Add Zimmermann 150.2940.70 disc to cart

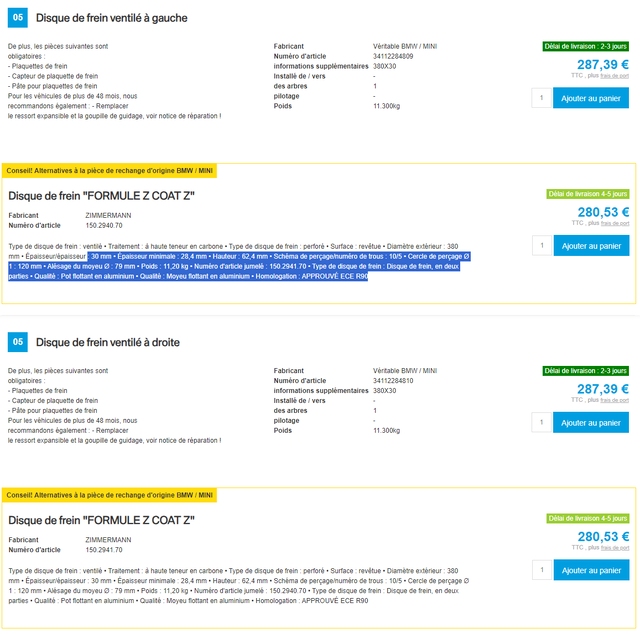click(591, 246)
